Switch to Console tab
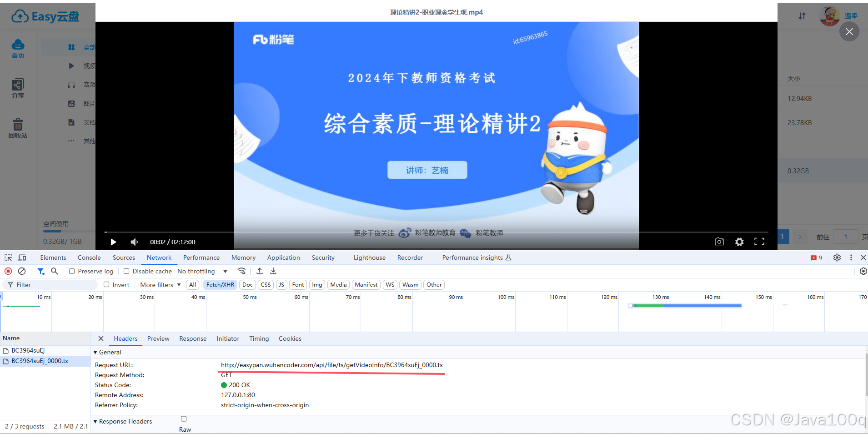Image resolution: width=868 pixels, height=434 pixels. (x=89, y=257)
